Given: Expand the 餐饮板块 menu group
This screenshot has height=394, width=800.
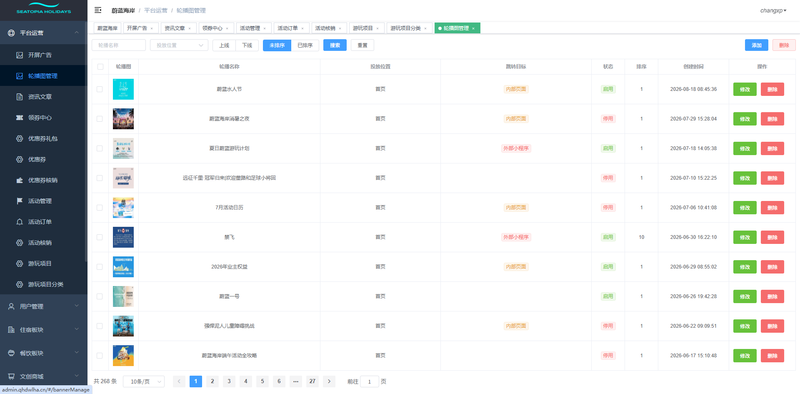Looking at the screenshot, I should (x=43, y=353).
